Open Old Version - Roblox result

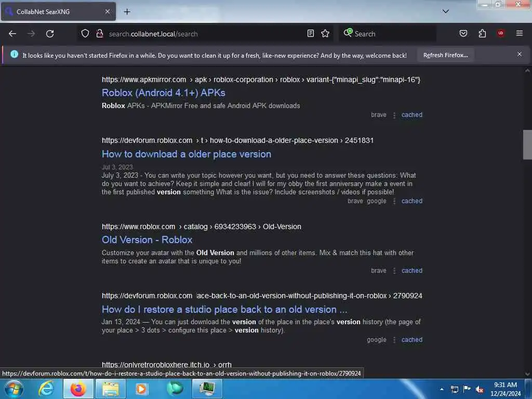click(147, 240)
